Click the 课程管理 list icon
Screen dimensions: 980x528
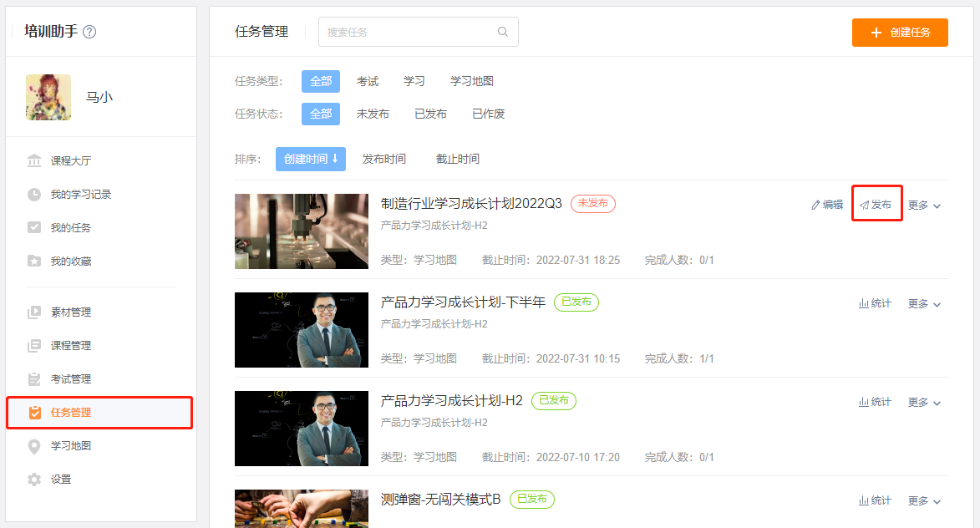tap(34, 346)
